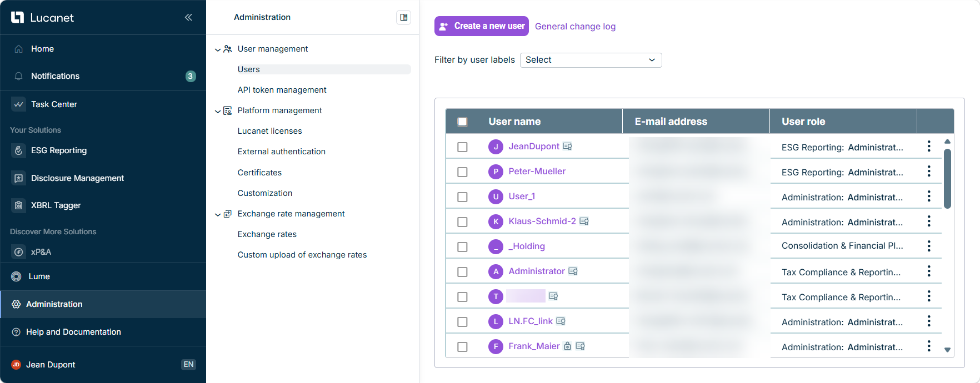Open the Filter by user labels dropdown

click(591, 60)
